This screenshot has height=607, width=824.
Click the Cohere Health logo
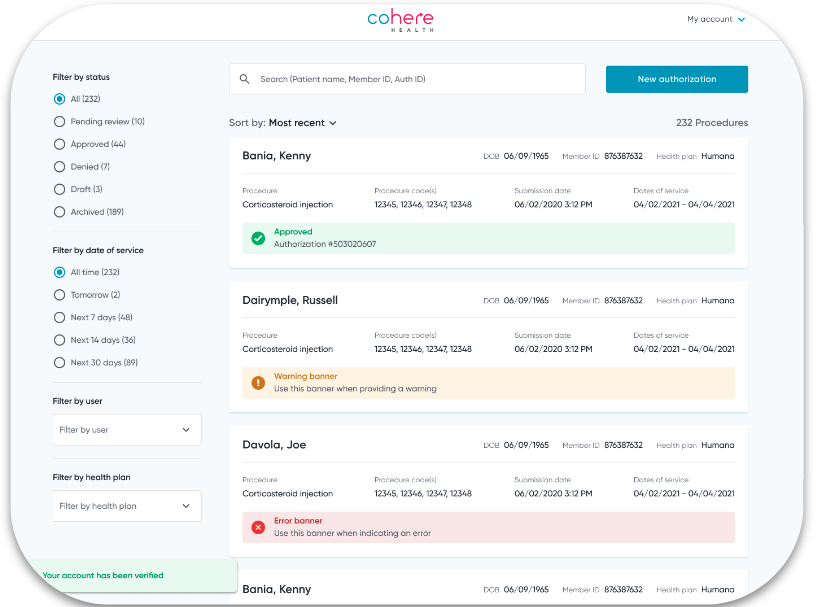pyautogui.click(x=400, y=20)
